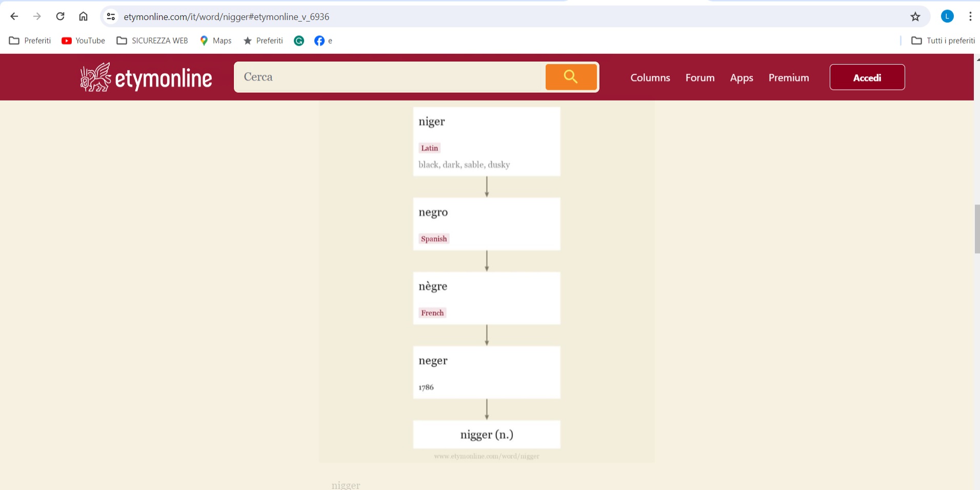The height and width of the screenshot is (490, 980).
Task: Click the 'nègre' word in etymology chart
Action: click(433, 286)
